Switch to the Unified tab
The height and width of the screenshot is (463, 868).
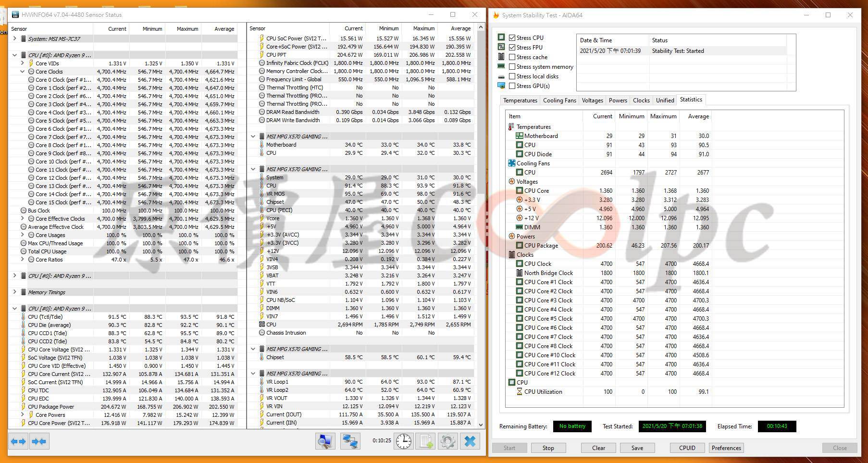coord(665,100)
